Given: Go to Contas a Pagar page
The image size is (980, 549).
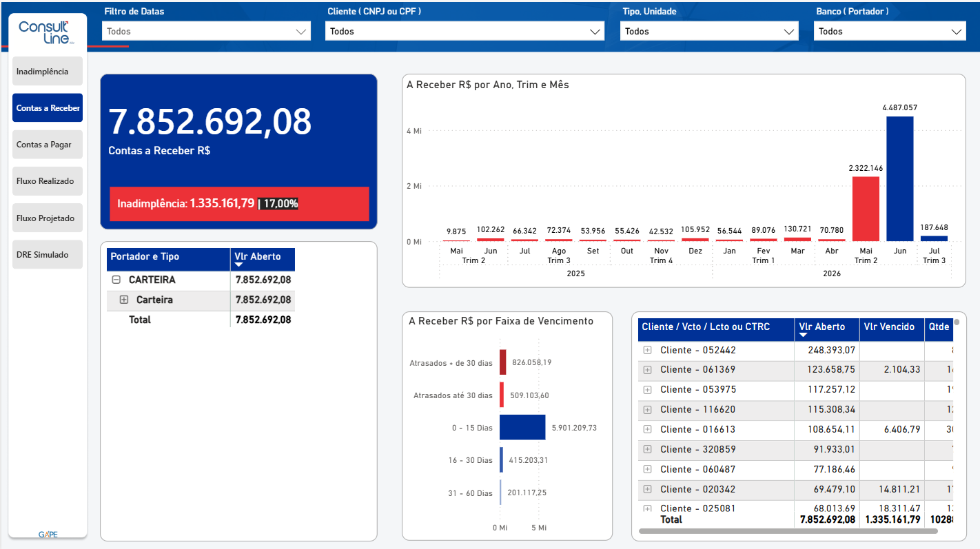Looking at the screenshot, I should point(48,145).
